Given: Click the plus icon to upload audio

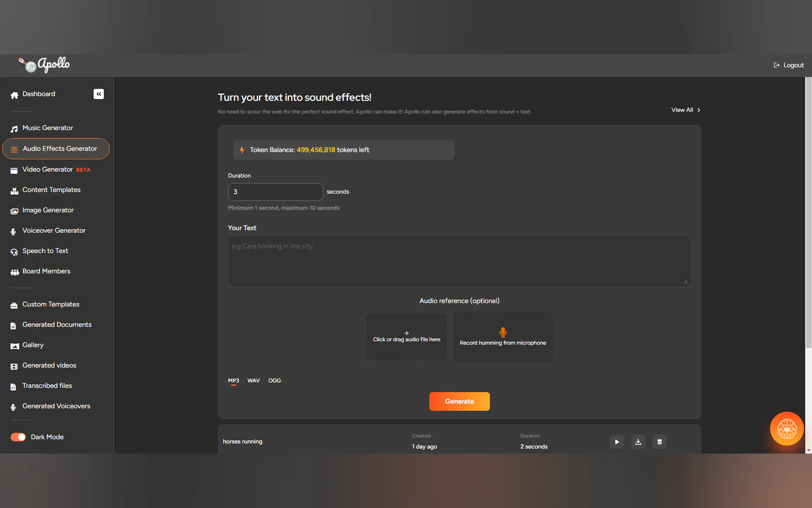Looking at the screenshot, I should coord(407,333).
